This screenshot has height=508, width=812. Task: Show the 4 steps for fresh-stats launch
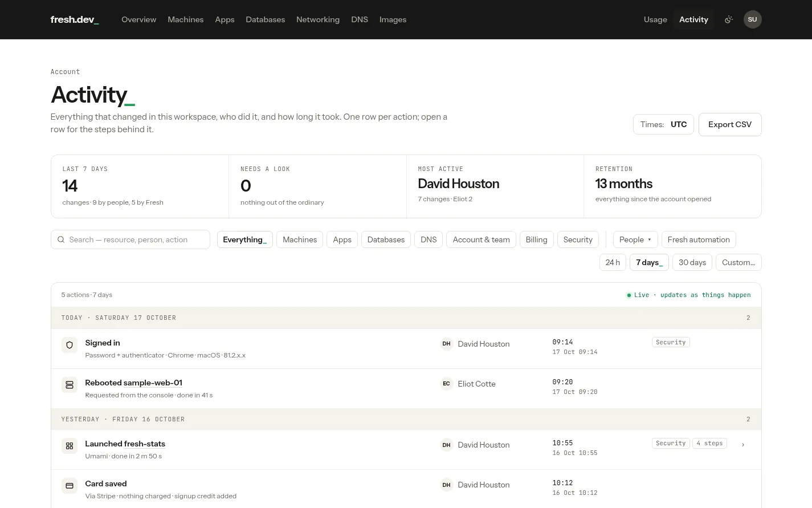pos(709,444)
